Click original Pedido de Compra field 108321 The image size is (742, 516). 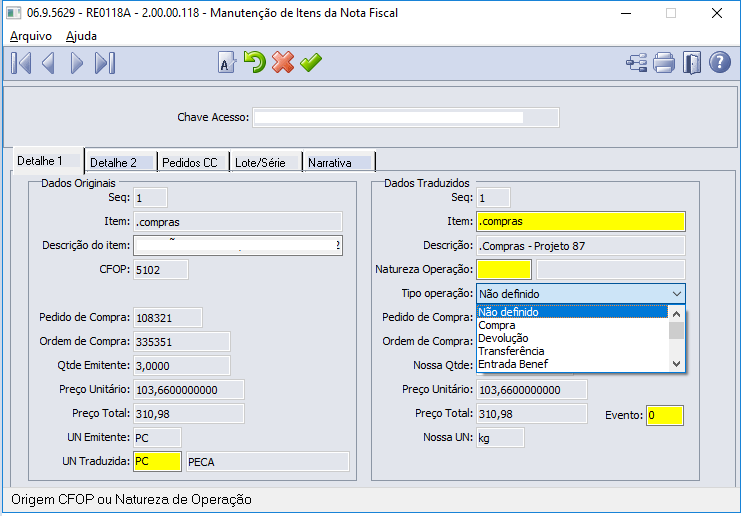(x=168, y=318)
